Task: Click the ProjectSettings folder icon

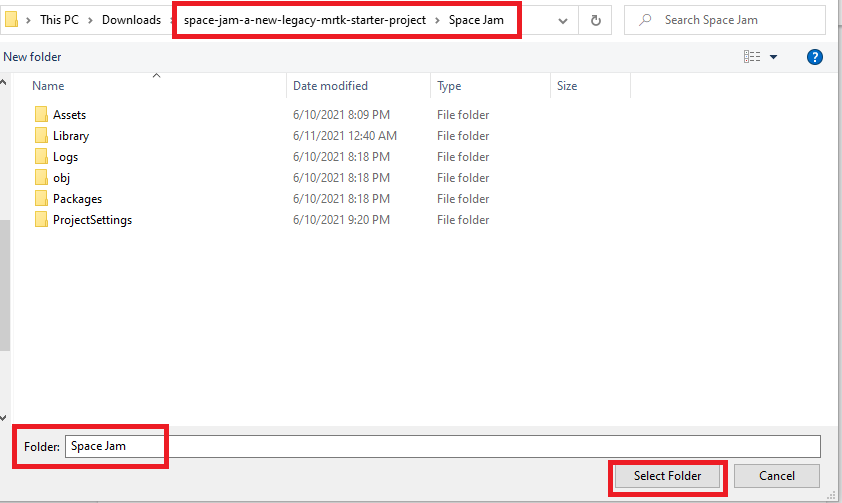Action: click(41, 219)
